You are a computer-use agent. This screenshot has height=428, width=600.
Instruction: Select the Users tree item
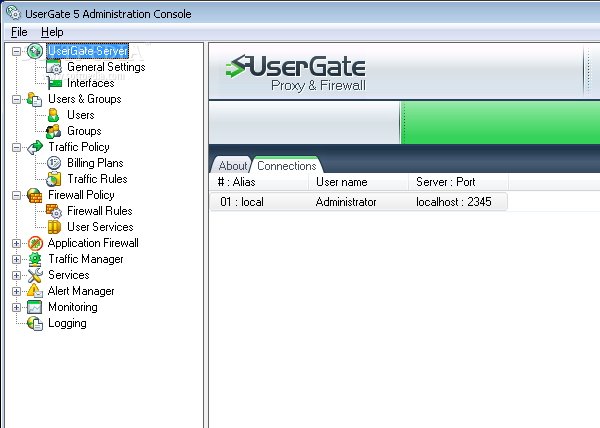pyautogui.click(x=80, y=115)
